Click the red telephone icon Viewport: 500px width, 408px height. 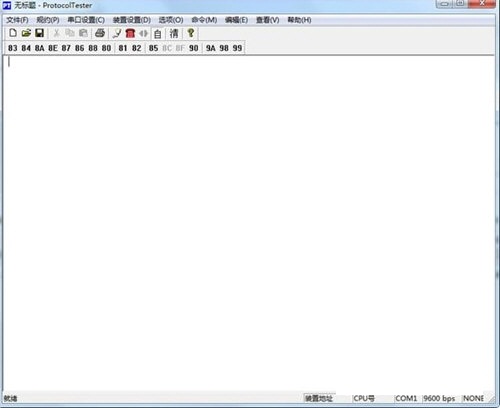pyautogui.click(x=130, y=33)
